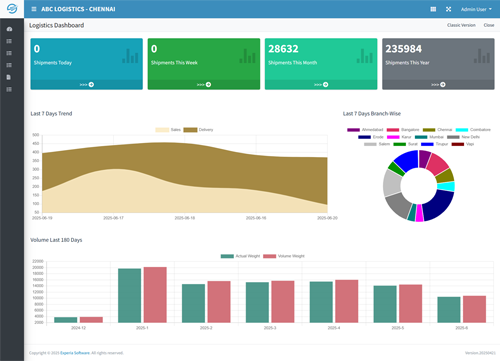Click the Logistics Dashboard page title

[x=56, y=25]
